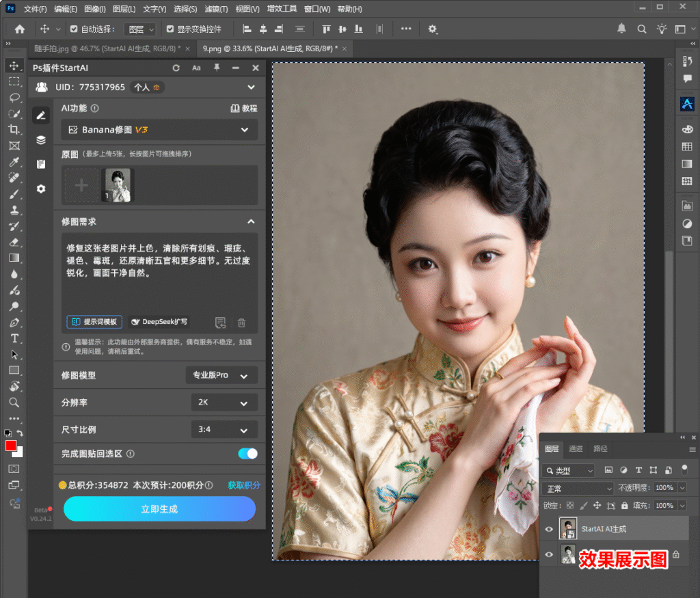Open the 文件(F) menu
The width and height of the screenshot is (700, 598).
(35, 9)
